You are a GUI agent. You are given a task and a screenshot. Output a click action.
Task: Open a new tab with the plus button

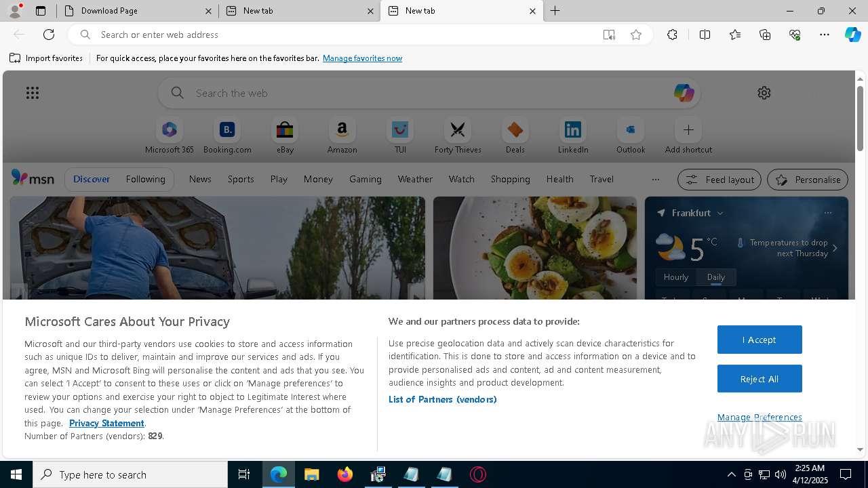(x=555, y=11)
